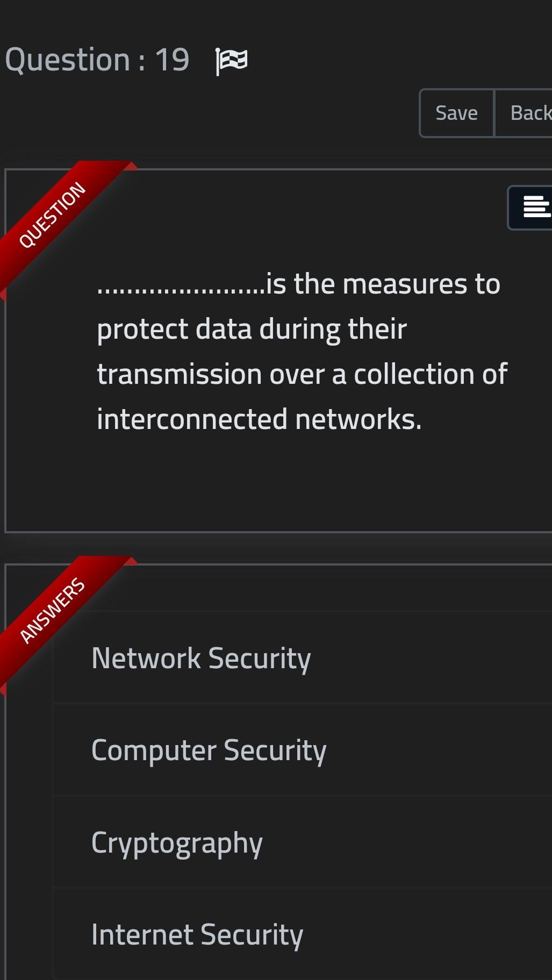Screen dimensions: 552x980
Task: Tap the flag symbol beside the question number
Action: (x=230, y=60)
